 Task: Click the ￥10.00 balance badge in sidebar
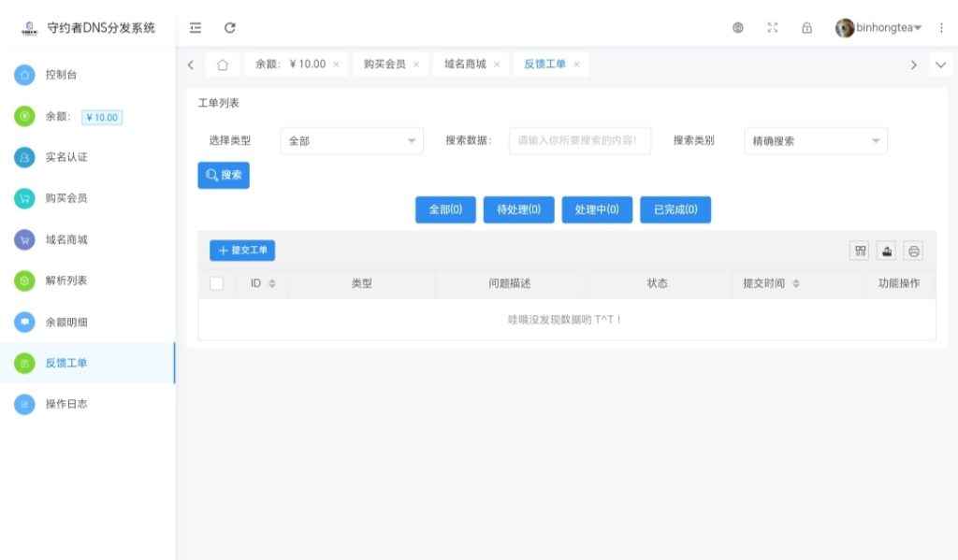(102, 117)
